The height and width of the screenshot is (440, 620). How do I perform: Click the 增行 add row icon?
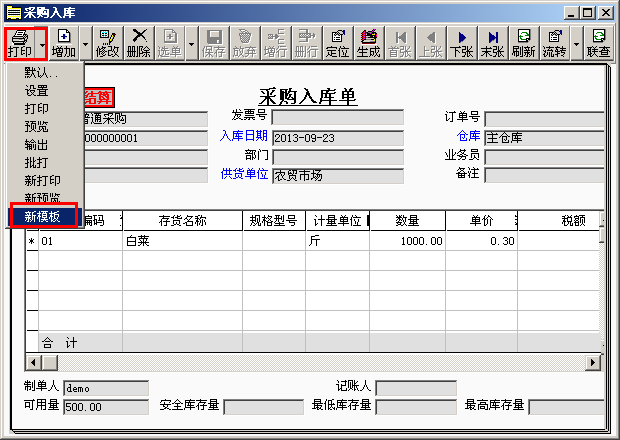(x=276, y=43)
